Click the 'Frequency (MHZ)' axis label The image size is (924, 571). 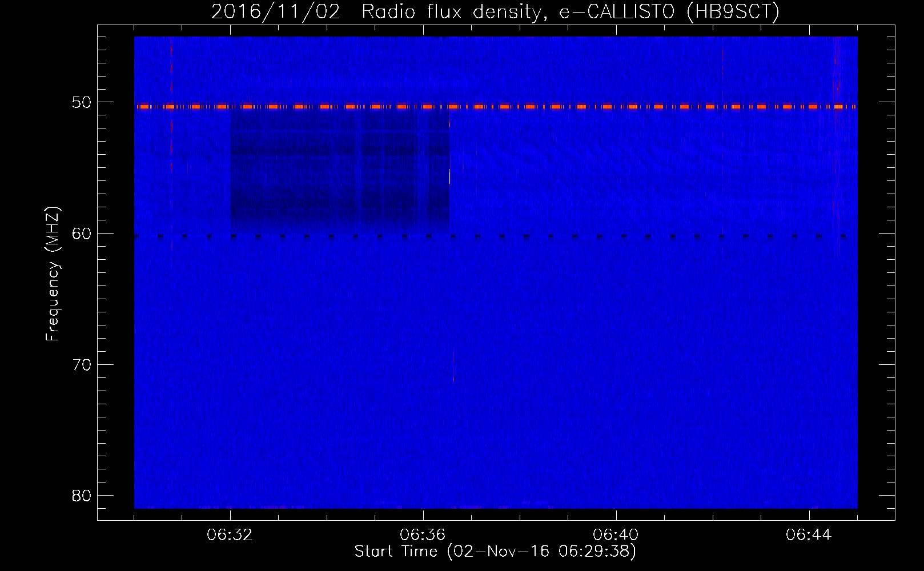[53, 274]
